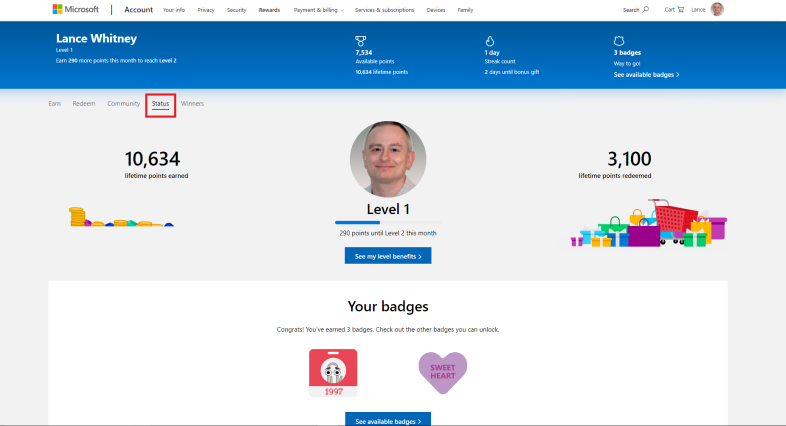Click '10,634 lifetime points' text in banner
The image size is (786, 426).
381,72
